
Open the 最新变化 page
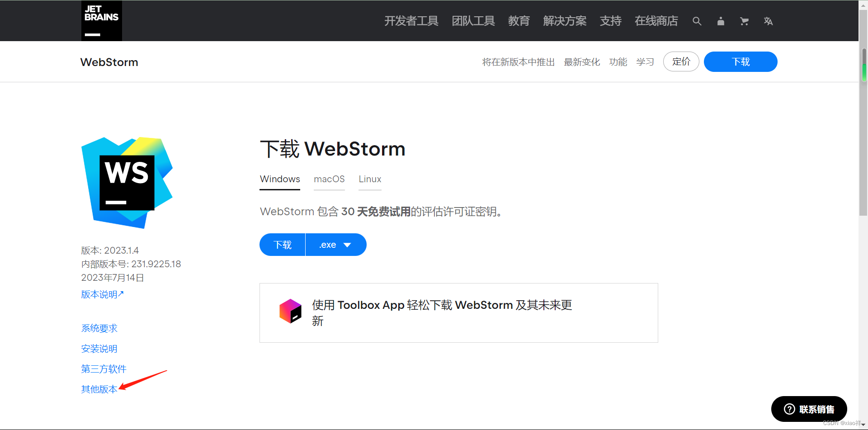pos(582,62)
